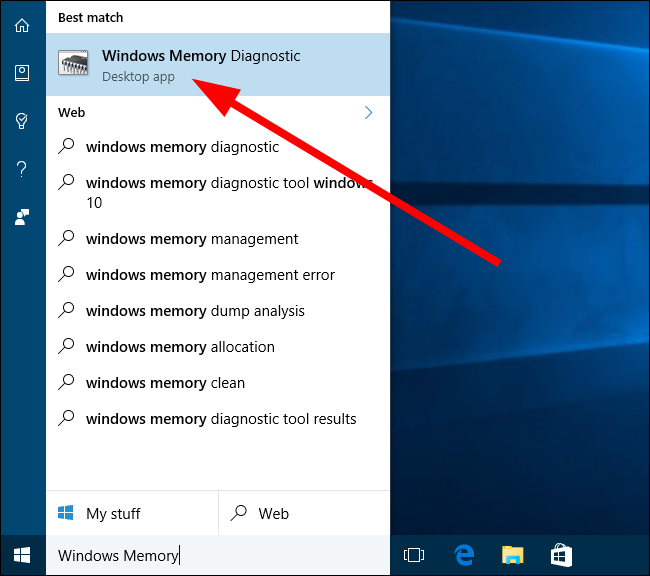The image size is (650, 576).
Task: Select "windows memory dump analysis" suggestion
Action: pyautogui.click(x=218, y=311)
